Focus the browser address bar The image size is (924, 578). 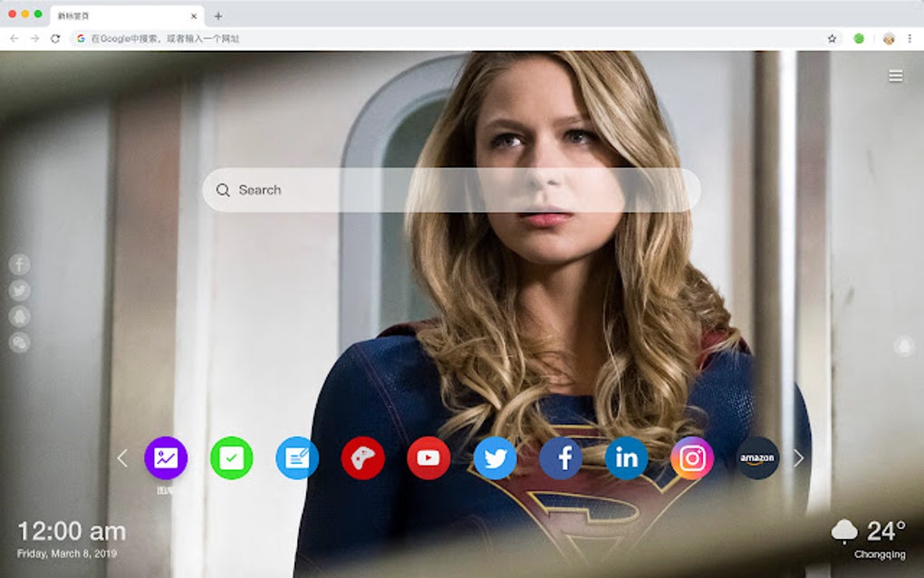tap(457, 38)
